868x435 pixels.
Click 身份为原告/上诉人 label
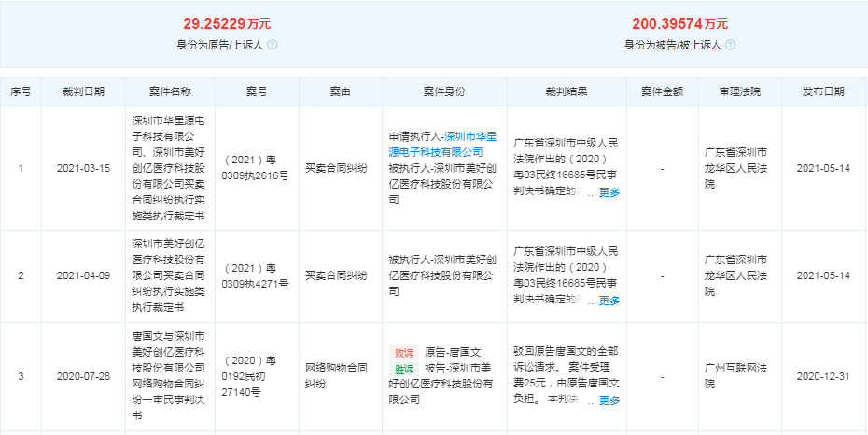[x=219, y=46]
